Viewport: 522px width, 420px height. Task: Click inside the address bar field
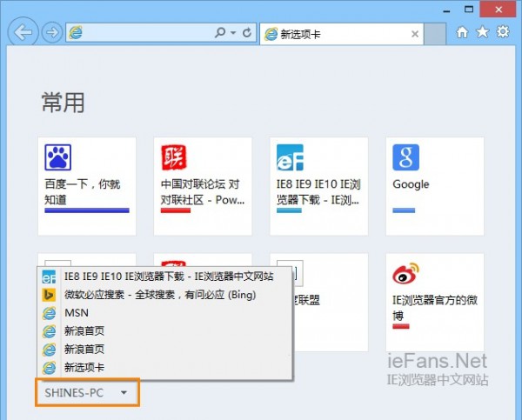tap(161, 32)
